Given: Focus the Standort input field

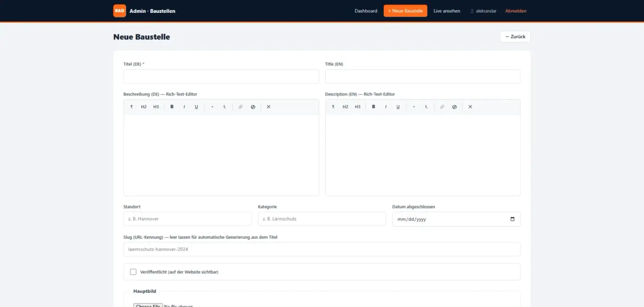Looking at the screenshot, I should tap(188, 219).
